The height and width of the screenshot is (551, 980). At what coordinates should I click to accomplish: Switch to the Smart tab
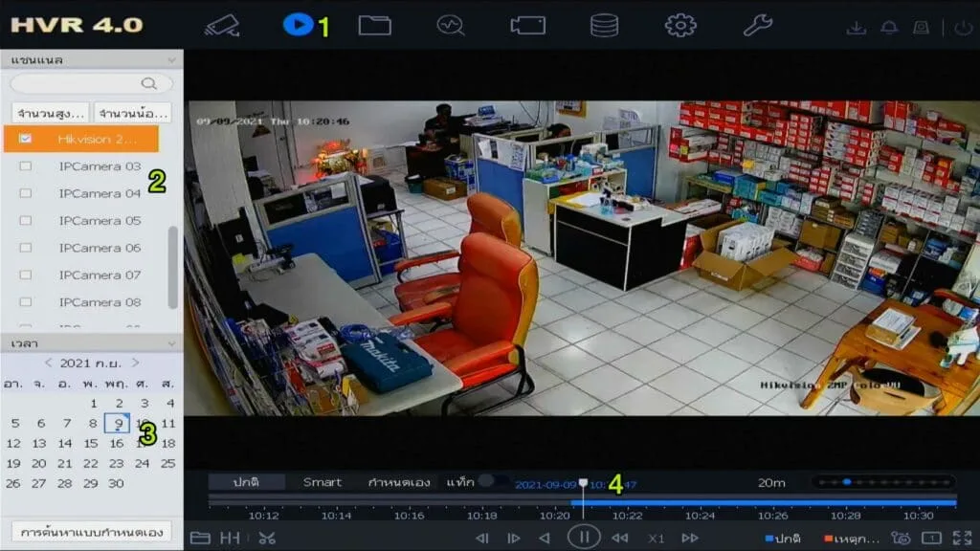323,482
